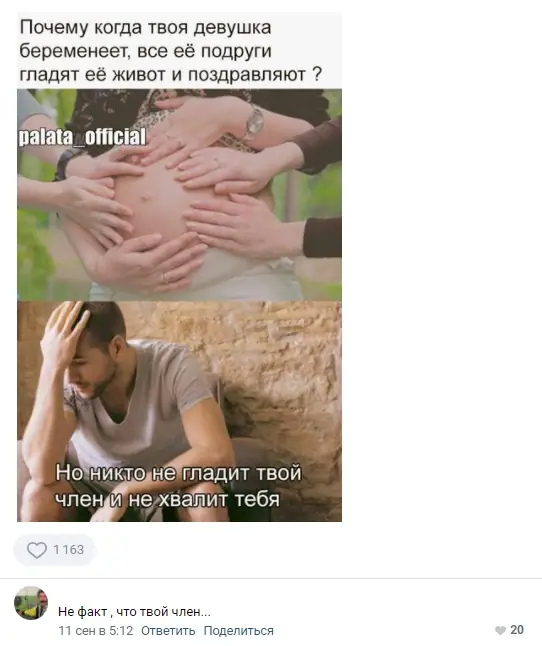Click the meme caption starting with "Почему когда"
Screen dimensions: 542x646
point(170,51)
